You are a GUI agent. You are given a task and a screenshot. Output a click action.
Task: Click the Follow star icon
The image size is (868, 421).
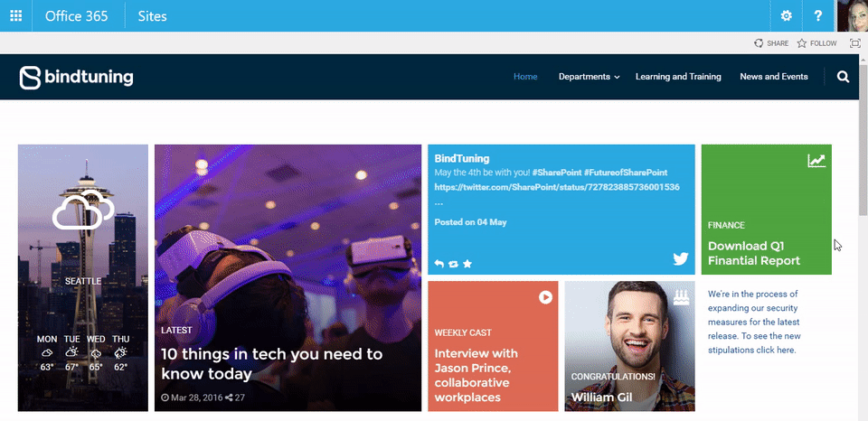(x=802, y=43)
